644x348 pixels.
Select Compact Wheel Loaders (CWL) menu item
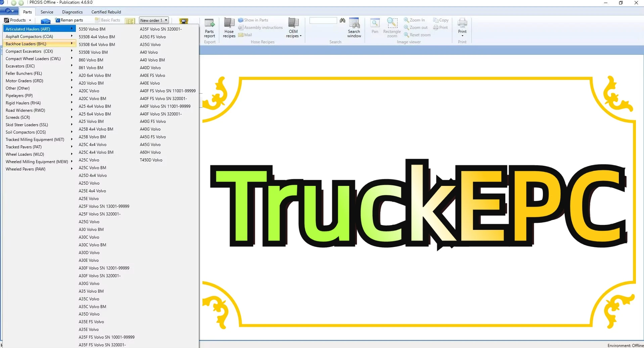pyautogui.click(x=39, y=58)
